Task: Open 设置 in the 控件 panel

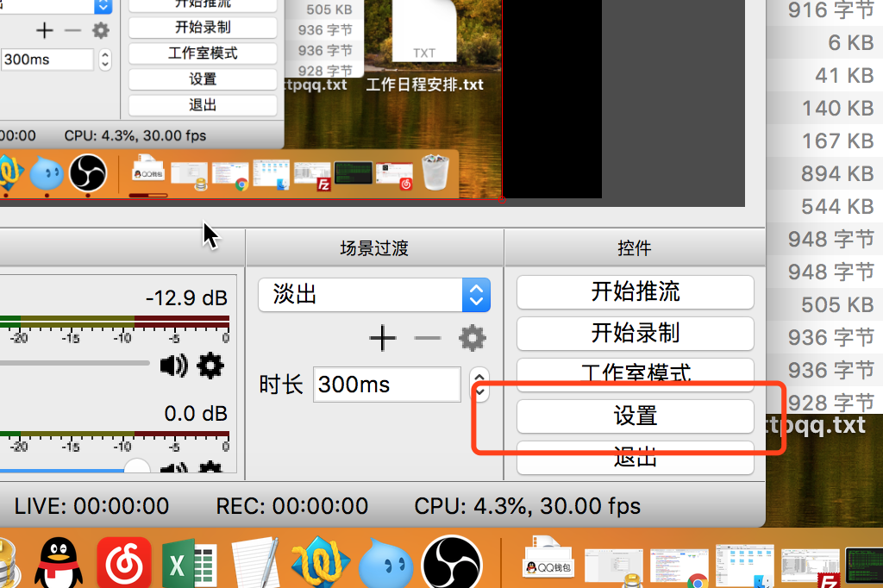Action: [636, 416]
